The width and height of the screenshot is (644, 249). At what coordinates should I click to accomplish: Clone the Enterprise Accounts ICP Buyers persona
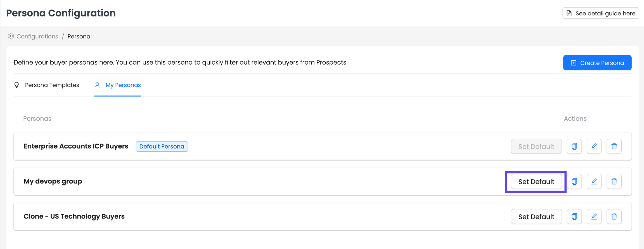[574, 146]
